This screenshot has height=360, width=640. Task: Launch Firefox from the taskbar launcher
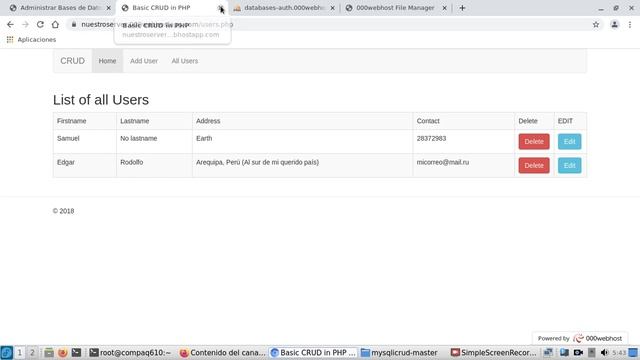coord(62,353)
